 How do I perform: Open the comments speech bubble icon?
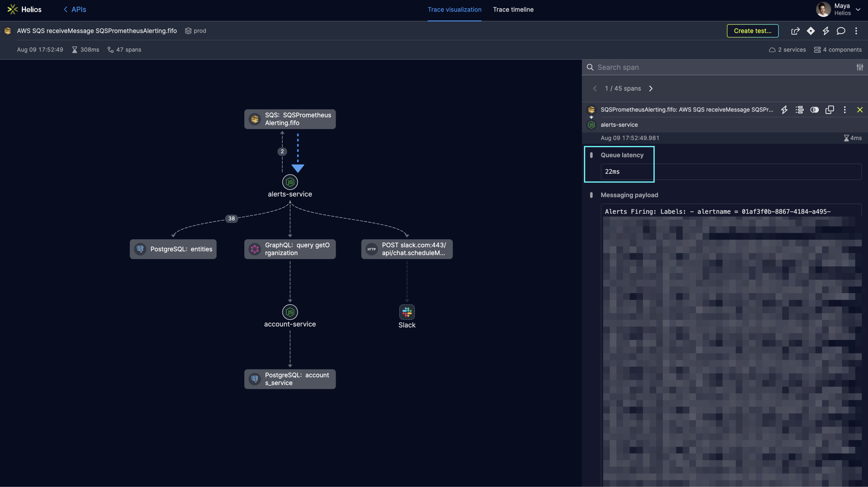(841, 31)
